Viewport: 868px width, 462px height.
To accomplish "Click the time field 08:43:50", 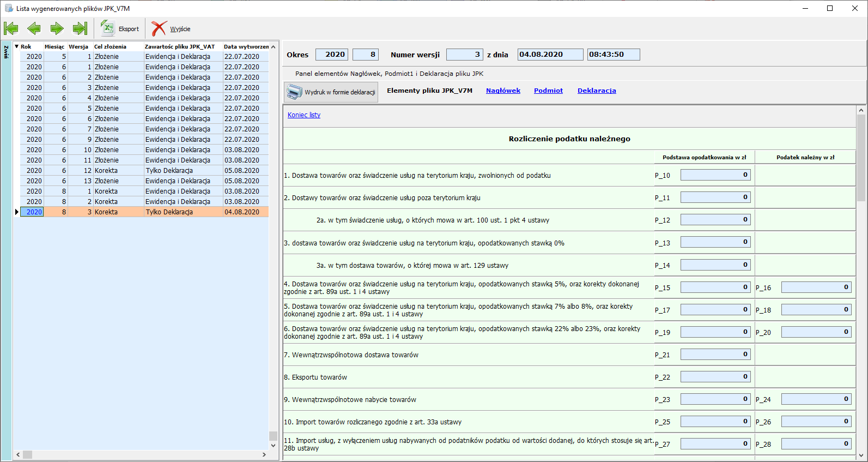I will pyautogui.click(x=614, y=55).
